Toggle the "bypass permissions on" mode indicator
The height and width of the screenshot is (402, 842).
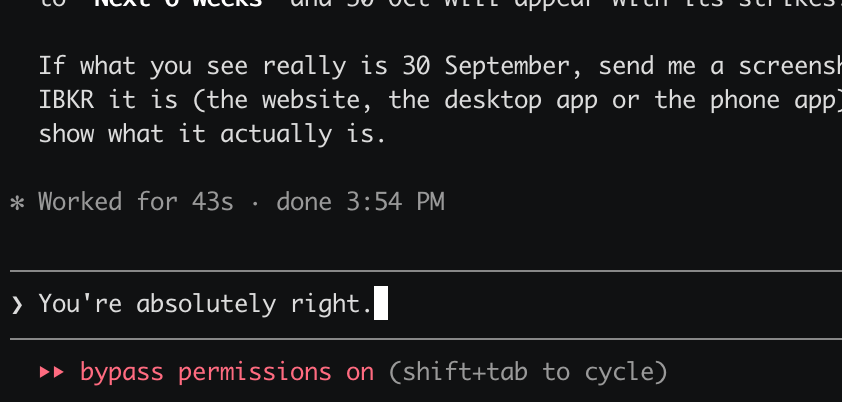coord(227,372)
